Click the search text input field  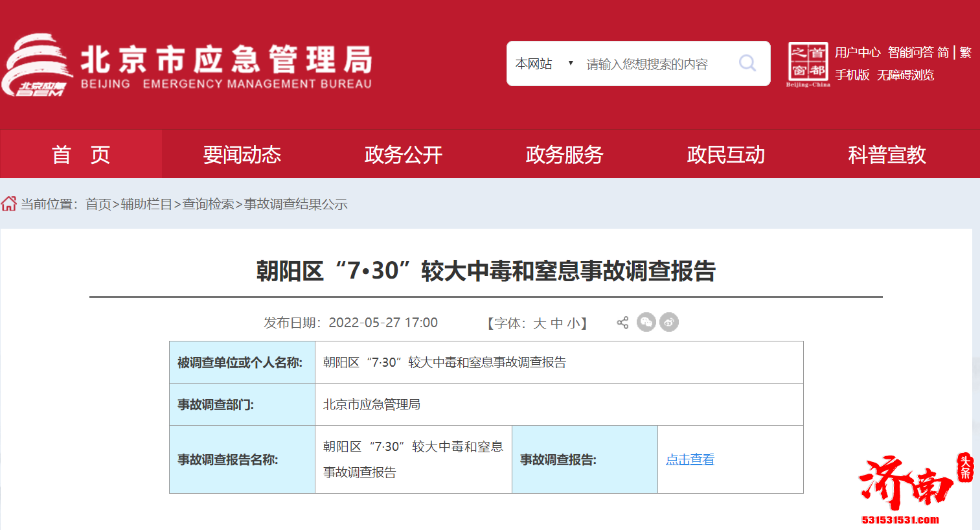pyautogui.click(x=654, y=64)
